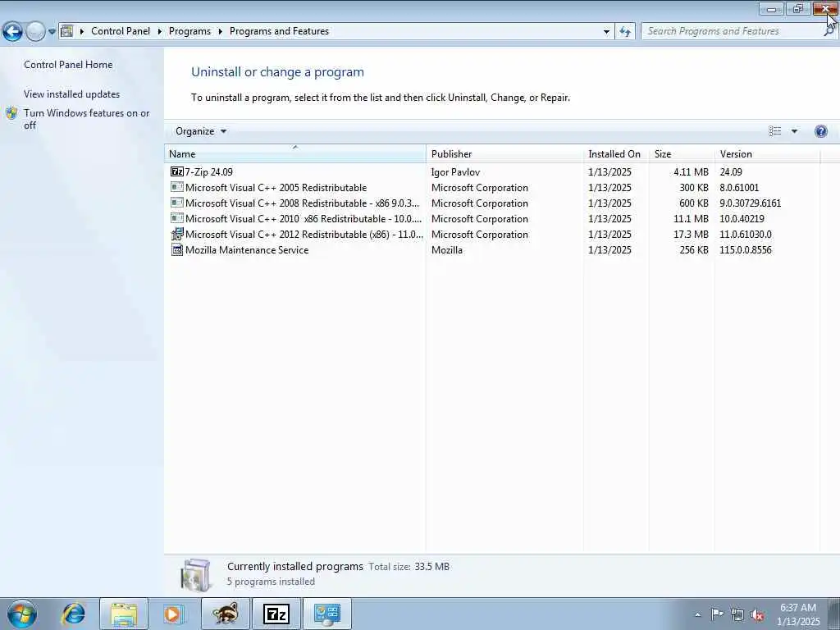The width and height of the screenshot is (840, 630).
Task: Click the 4.11 MB size value
Action: [691, 172]
